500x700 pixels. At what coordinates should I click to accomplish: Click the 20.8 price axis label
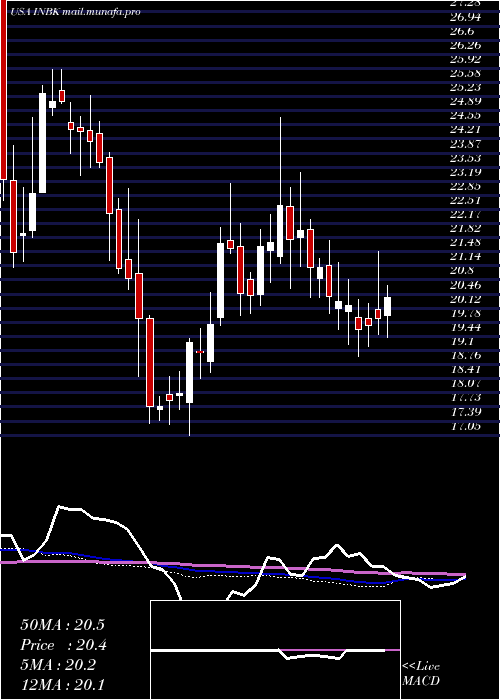tap(462, 271)
